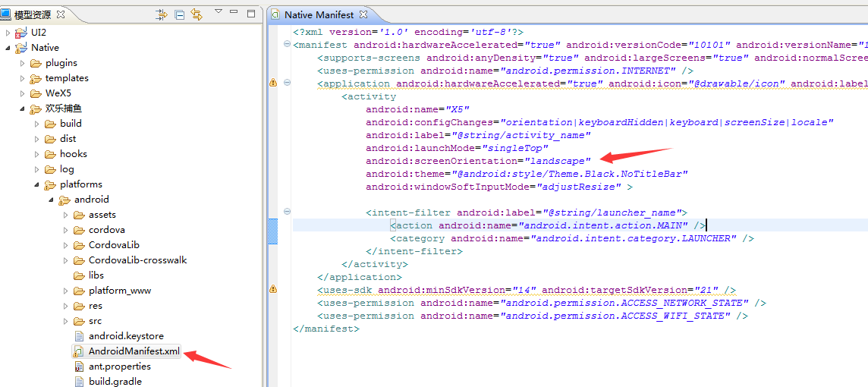Toggle Link with Editor double-arrow icon
This screenshot has width=868, height=387.
197,14
